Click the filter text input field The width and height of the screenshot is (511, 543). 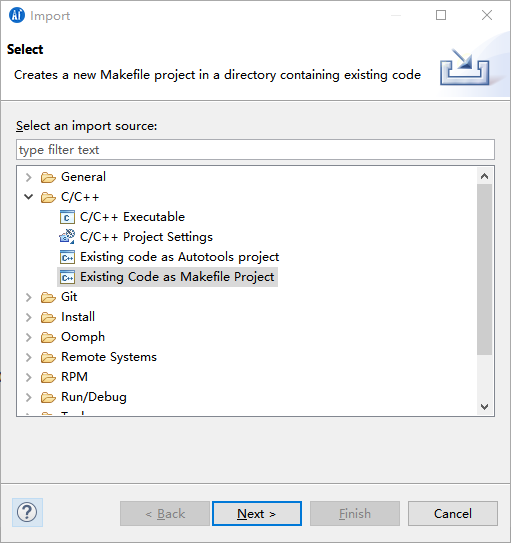pyautogui.click(x=255, y=150)
